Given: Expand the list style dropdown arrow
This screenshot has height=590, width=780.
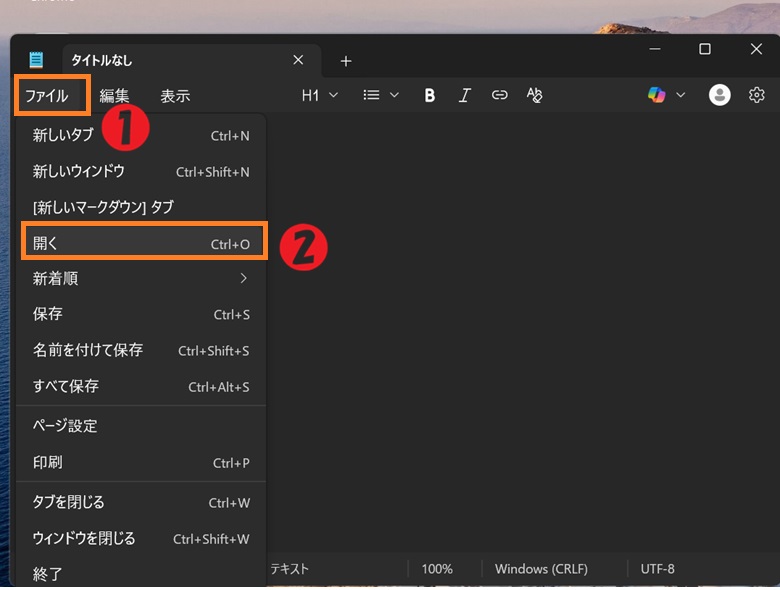Looking at the screenshot, I should pyautogui.click(x=394, y=95).
